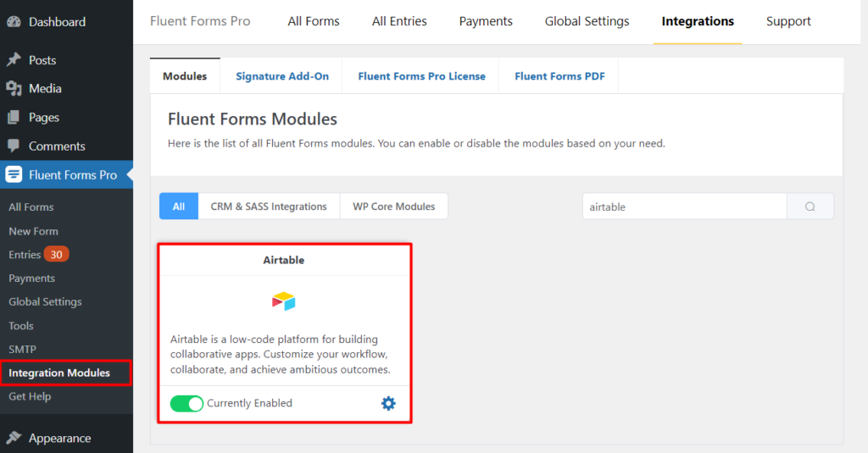
Task: Click the module search input field
Action: tap(684, 207)
